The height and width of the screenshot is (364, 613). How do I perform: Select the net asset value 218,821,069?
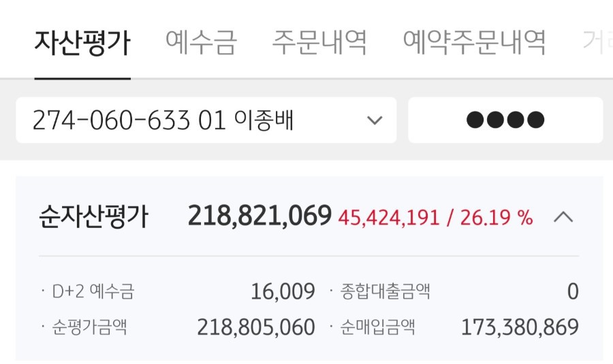[260, 216]
